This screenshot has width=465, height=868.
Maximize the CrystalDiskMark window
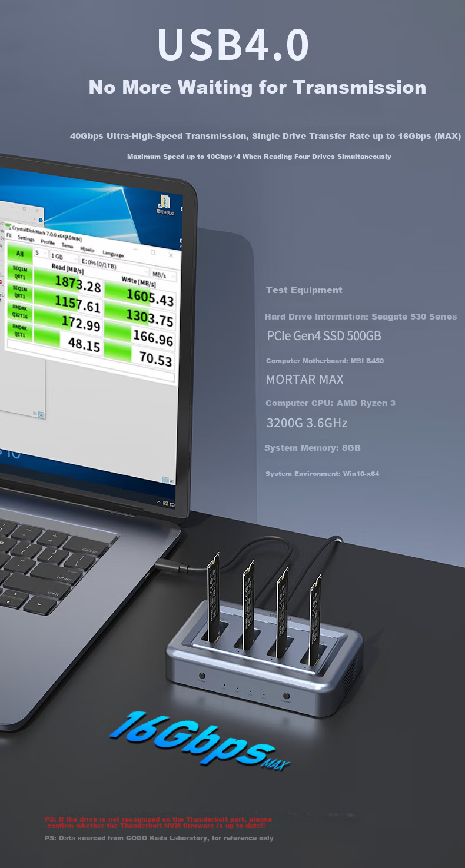coord(153,252)
